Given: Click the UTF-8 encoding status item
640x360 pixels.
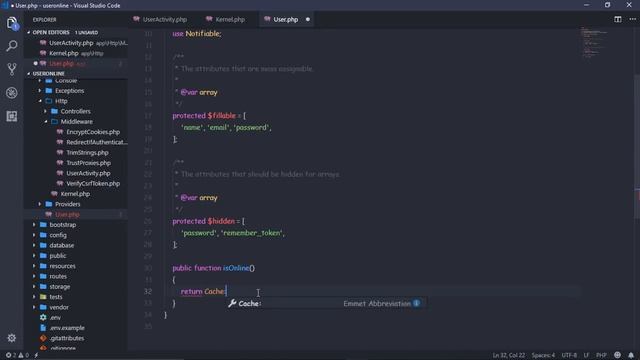Looking at the screenshot, I should point(569,355).
